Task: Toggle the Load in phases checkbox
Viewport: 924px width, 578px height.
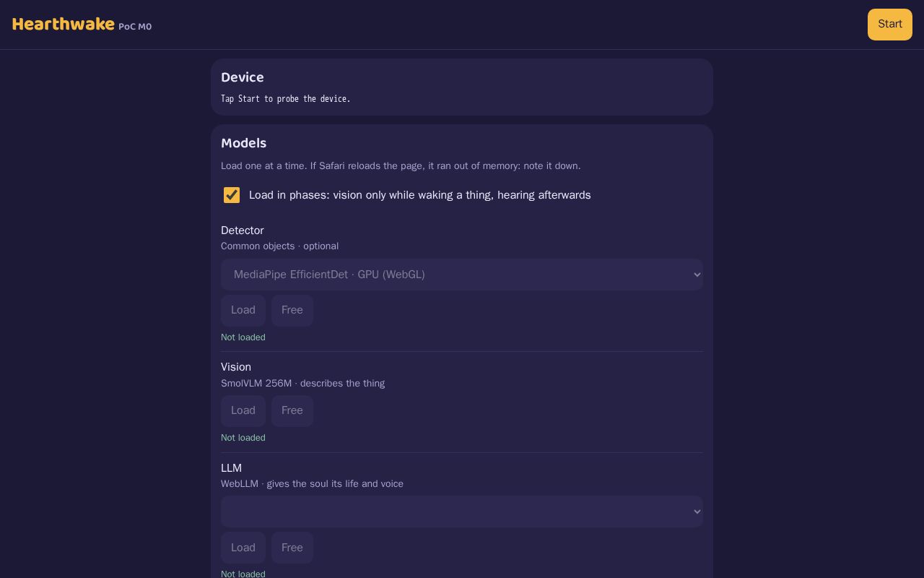Action: [232, 195]
